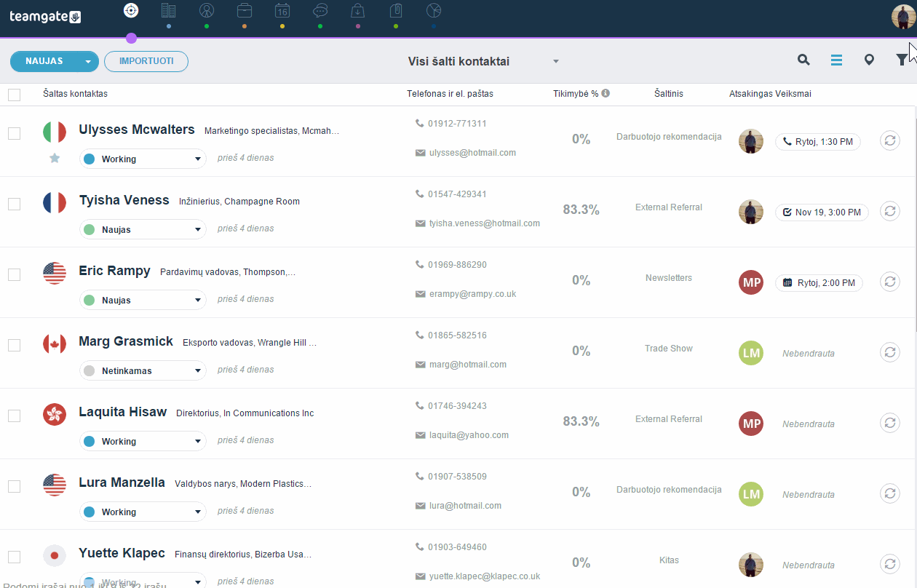Expand the NAUJAS button dropdown arrow
This screenshot has width=917, height=588.
[x=88, y=62]
